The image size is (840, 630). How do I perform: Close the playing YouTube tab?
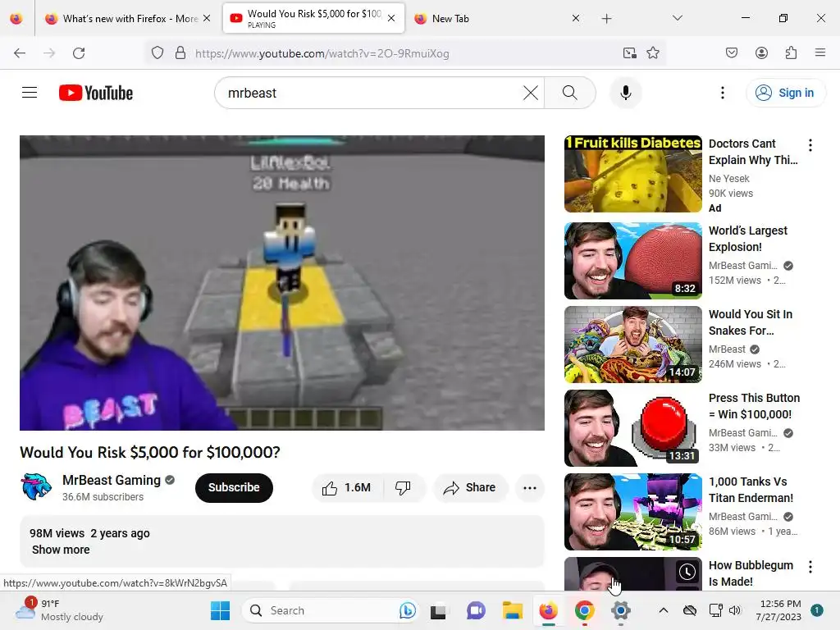391,18
